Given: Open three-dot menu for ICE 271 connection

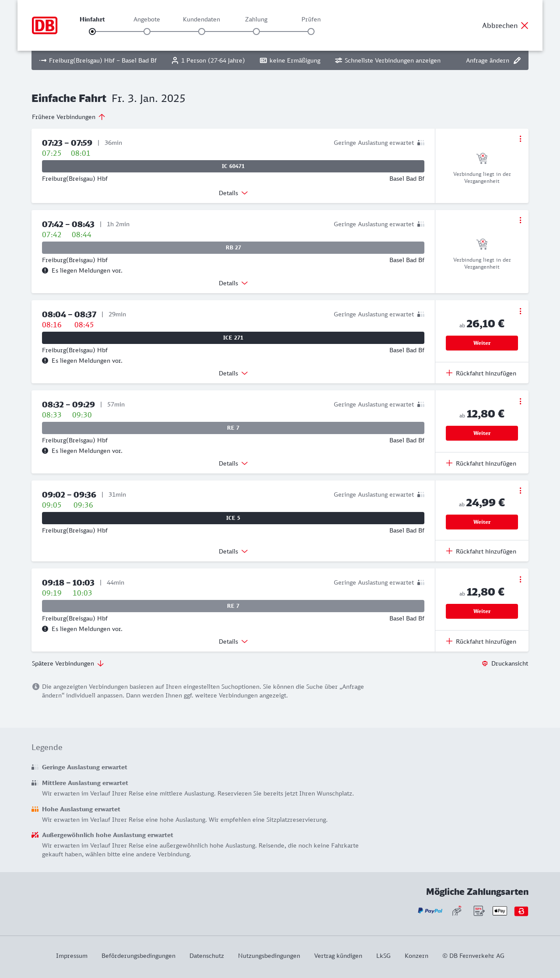Looking at the screenshot, I should 520,311.
